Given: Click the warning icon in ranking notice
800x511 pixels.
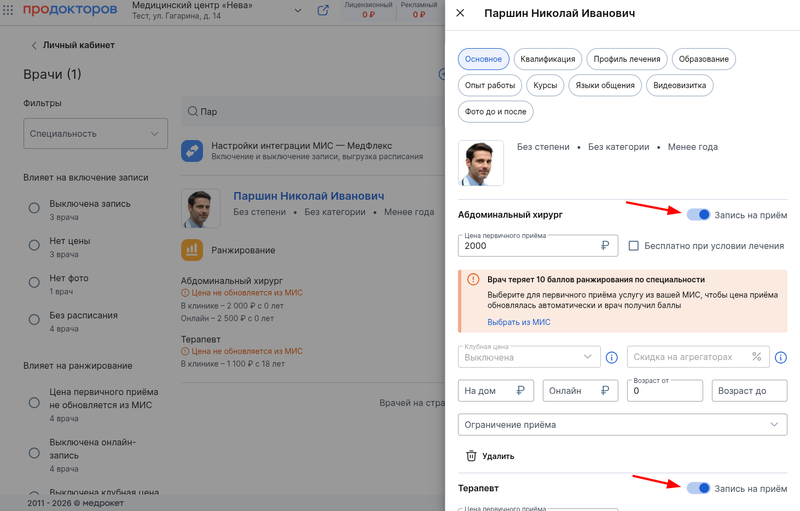Looking at the screenshot, I should [x=473, y=279].
